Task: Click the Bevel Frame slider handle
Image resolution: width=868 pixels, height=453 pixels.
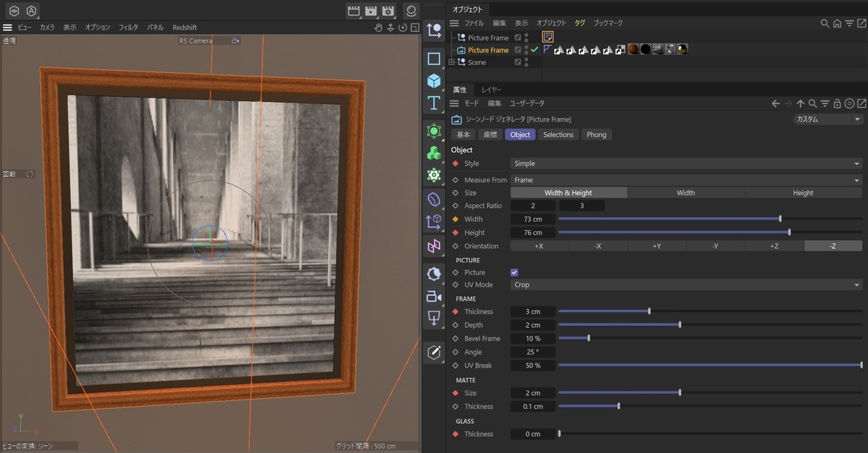Action: [x=589, y=338]
